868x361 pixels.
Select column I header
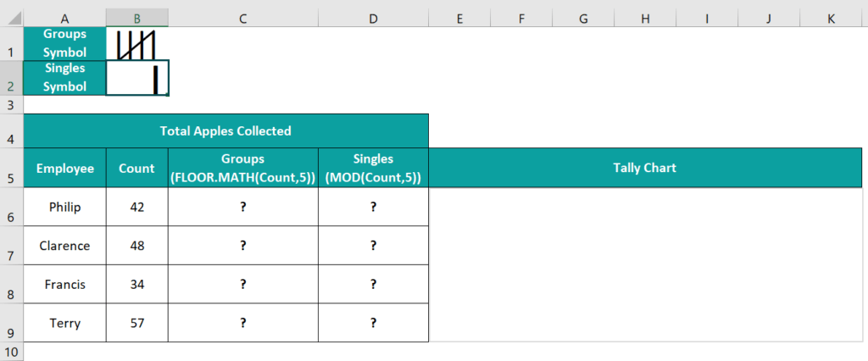pyautogui.click(x=708, y=19)
